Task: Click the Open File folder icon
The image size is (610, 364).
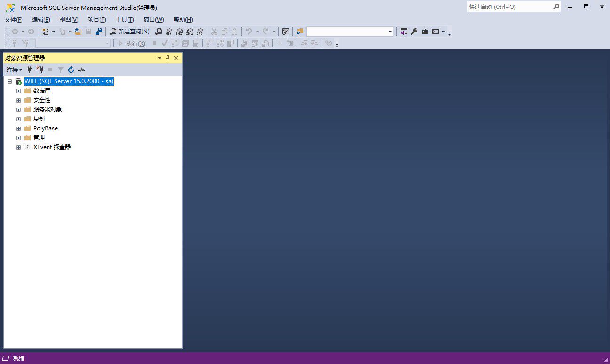Action: coord(78,32)
